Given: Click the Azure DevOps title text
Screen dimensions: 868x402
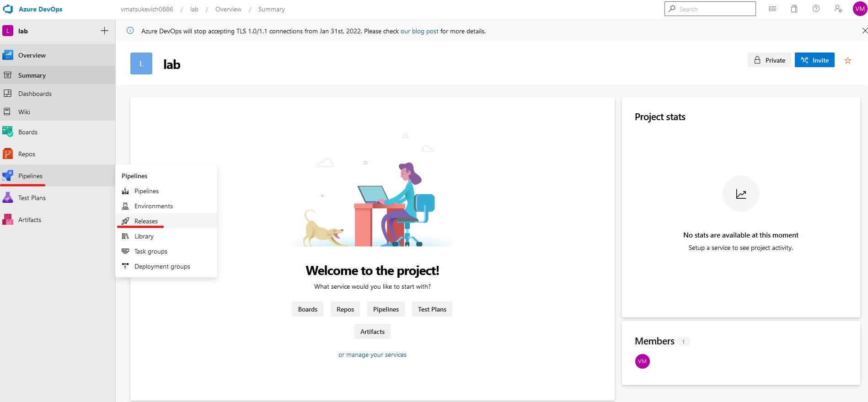Looking at the screenshot, I should [x=41, y=9].
